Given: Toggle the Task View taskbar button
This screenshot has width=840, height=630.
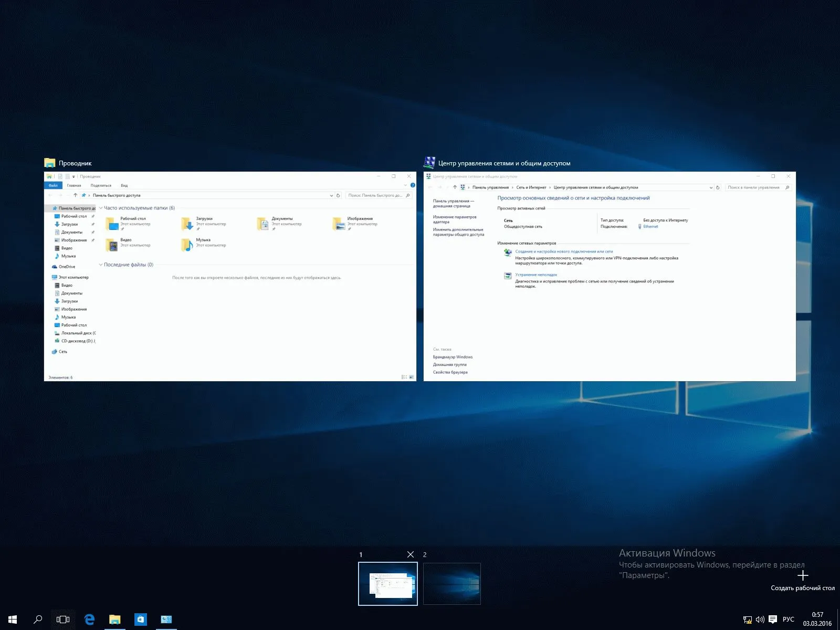Looking at the screenshot, I should 63,619.
